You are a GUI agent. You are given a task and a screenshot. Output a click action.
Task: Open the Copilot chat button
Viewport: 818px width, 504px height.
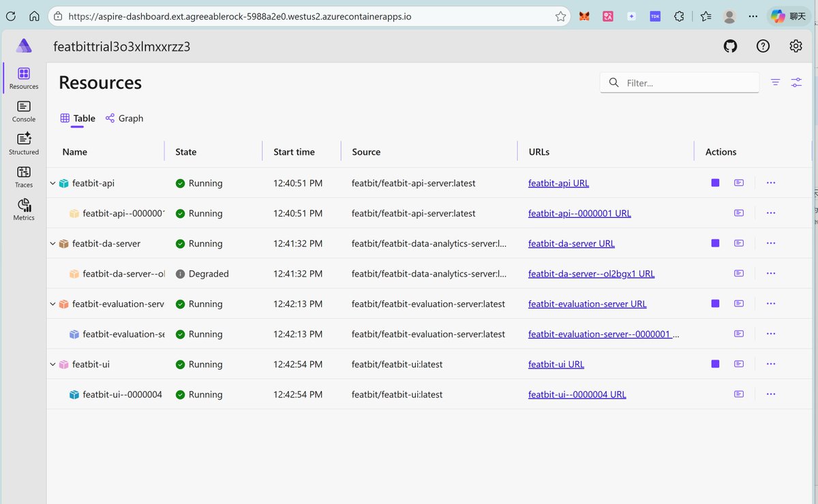click(x=789, y=16)
